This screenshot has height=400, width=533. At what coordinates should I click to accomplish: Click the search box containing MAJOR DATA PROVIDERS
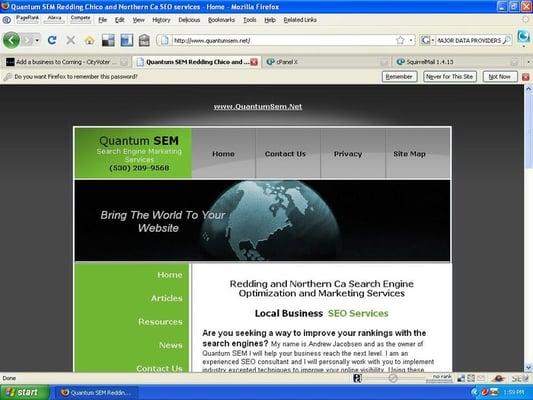(x=468, y=40)
